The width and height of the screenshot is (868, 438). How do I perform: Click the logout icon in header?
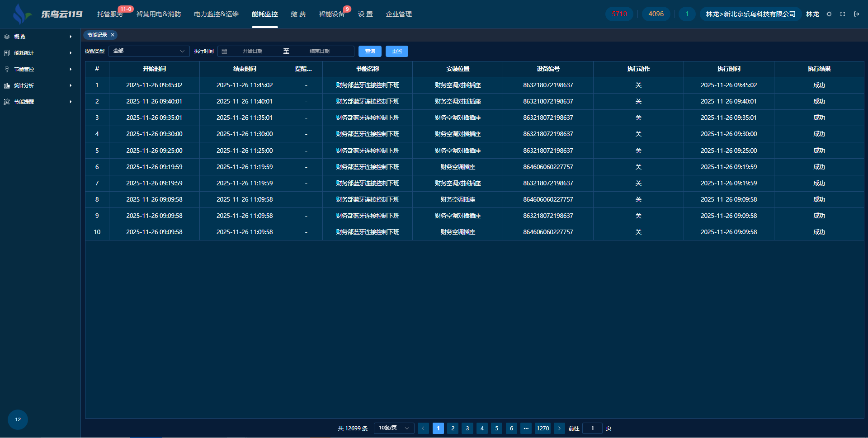[x=856, y=14]
